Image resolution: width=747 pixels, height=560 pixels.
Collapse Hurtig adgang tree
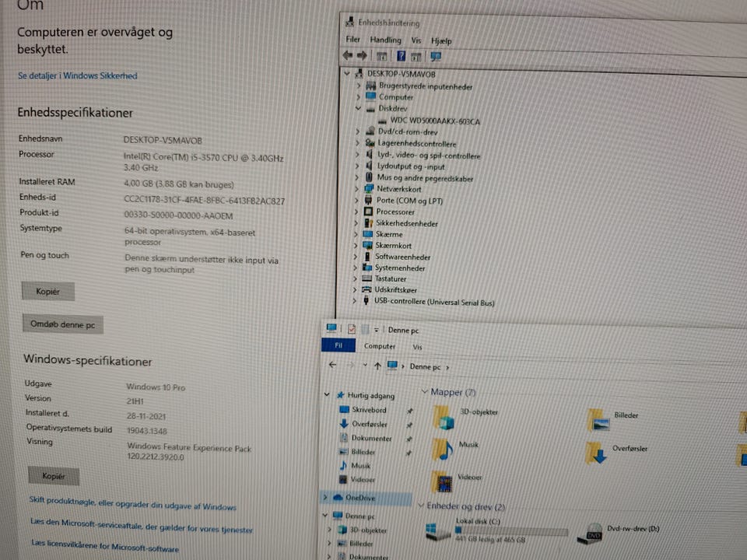(x=327, y=394)
